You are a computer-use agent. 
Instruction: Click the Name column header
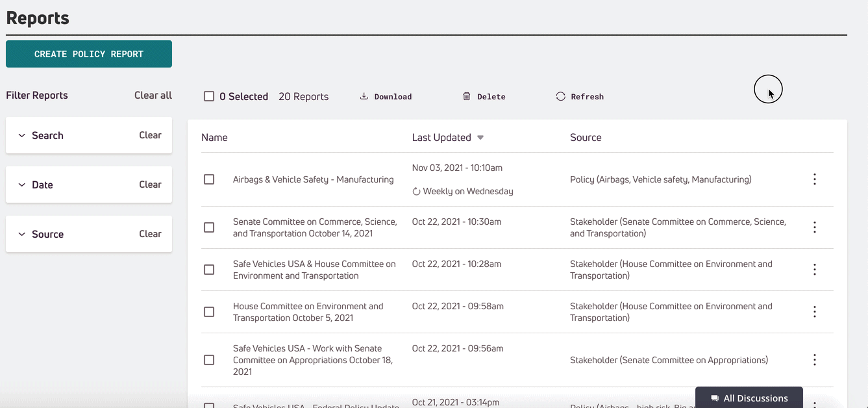(214, 138)
